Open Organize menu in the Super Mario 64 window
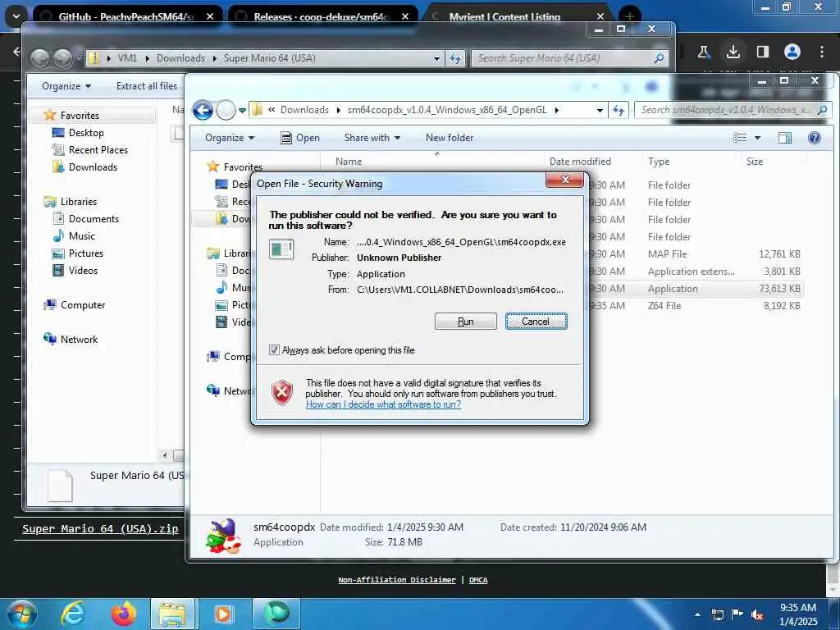Viewport: 840px width, 630px height. [66, 86]
